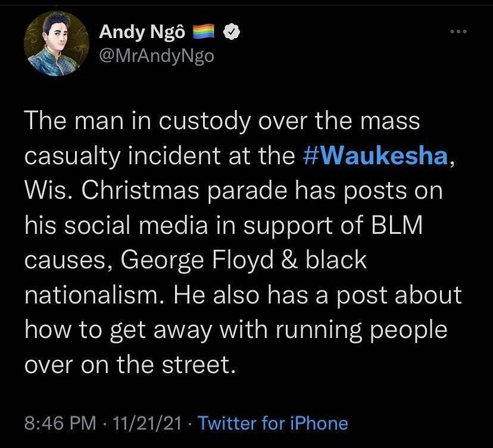Click the 8:46 PM timestamp
The width and height of the screenshot is (493, 448).
pos(60,423)
